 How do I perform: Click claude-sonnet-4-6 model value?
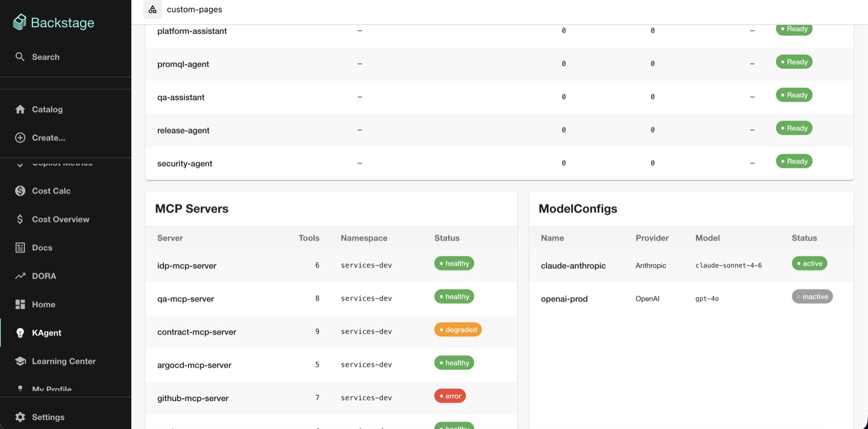(729, 265)
